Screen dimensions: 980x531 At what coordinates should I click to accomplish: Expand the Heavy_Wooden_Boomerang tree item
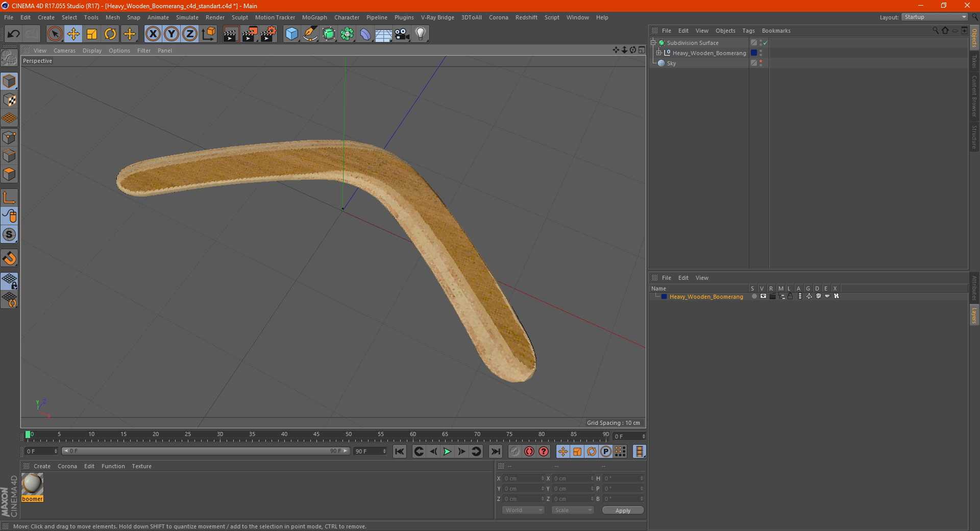pyautogui.click(x=658, y=53)
